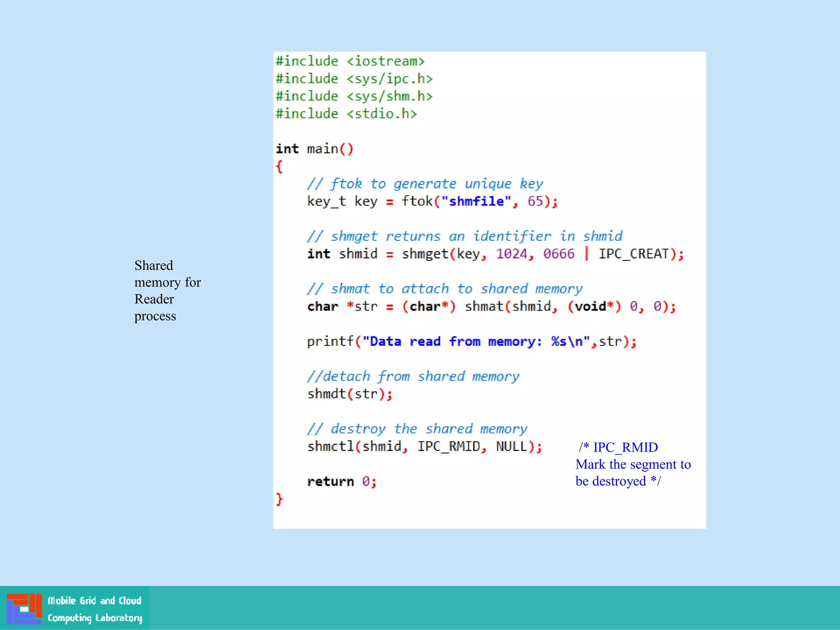The width and height of the screenshot is (840, 630).
Task: Click the '//detach from shared memory' comment
Action: pos(413,377)
